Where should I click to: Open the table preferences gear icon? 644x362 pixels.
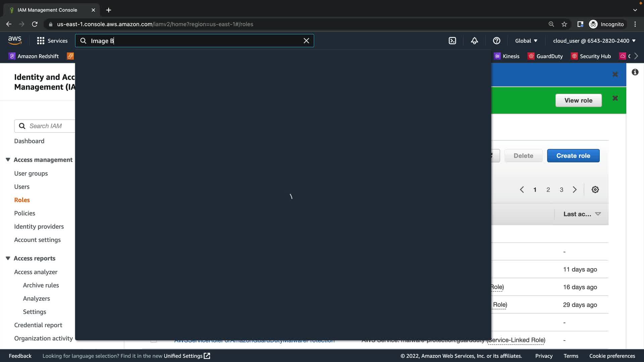click(595, 190)
